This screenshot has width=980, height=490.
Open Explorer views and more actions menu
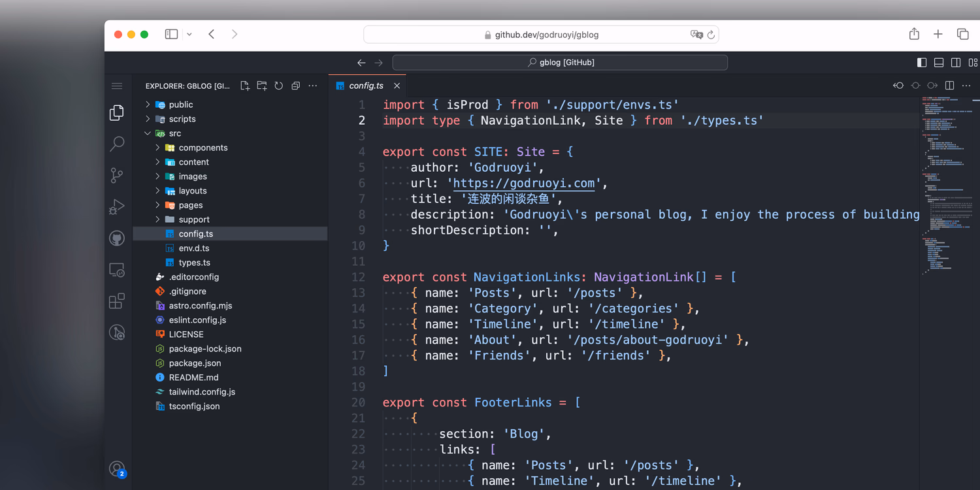point(313,86)
